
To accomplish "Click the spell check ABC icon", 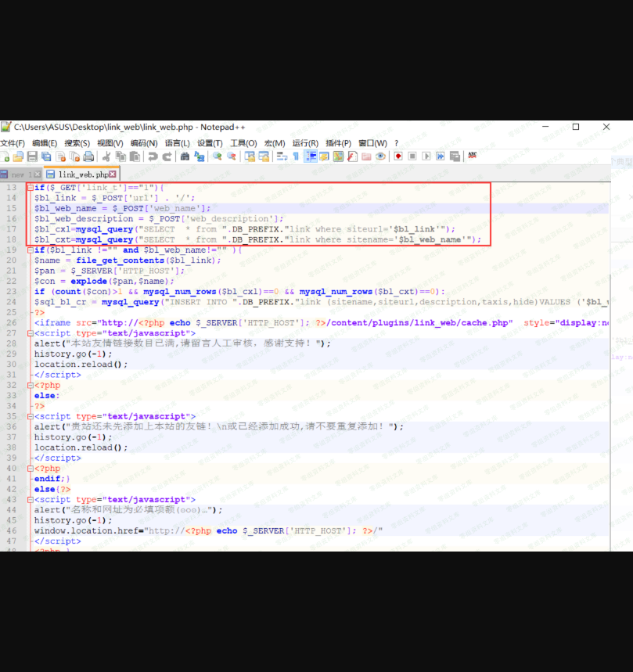I will 473,156.
